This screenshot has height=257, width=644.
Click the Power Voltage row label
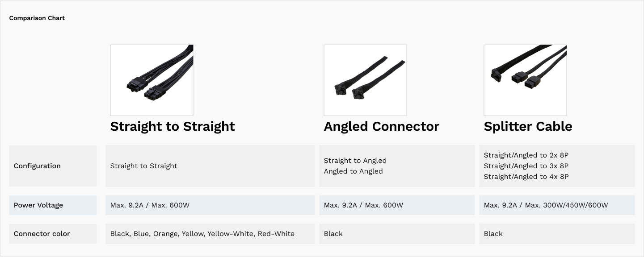point(38,205)
